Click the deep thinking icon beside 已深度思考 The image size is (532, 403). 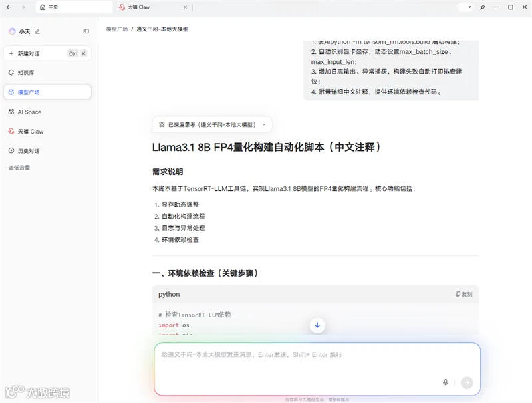(x=162, y=125)
